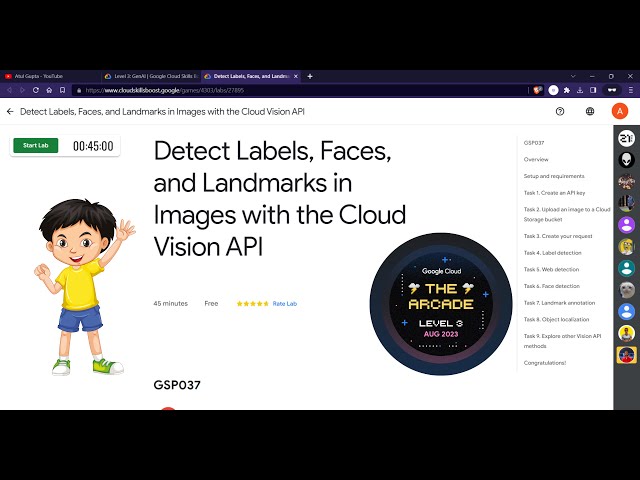Click the teal person avatar
The height and width of the screenshot is (480, 640).
[626, 268]
